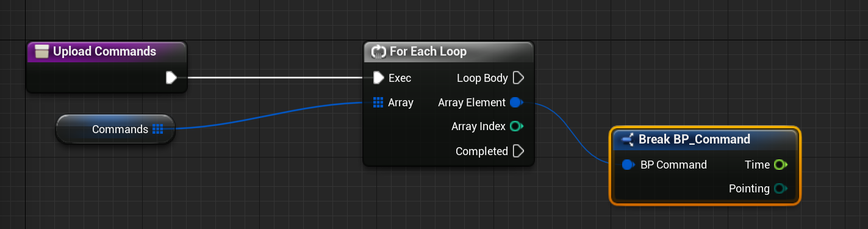This screenshot has height=229, width=868.
Task: Click the Array Index green output pin
Action: [x=517, y=126]
